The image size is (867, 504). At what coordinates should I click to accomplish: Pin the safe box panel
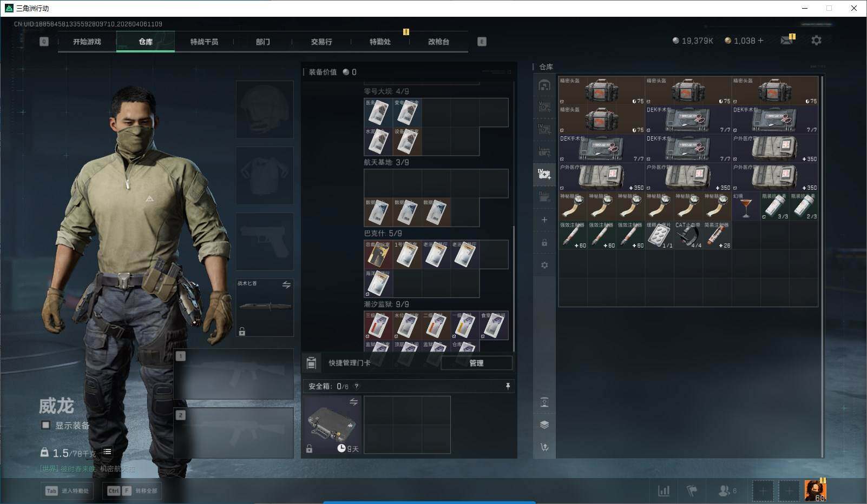(x=508, y=386)
